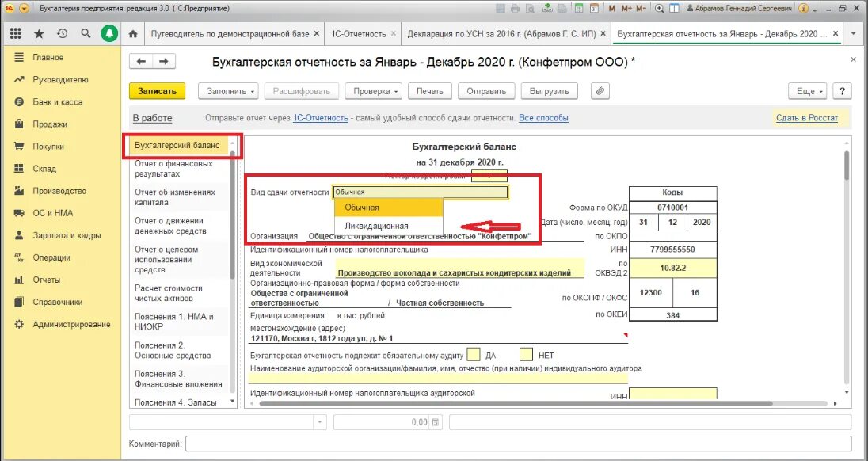The width and height of the screenshot is (868, 461).
Task: Open the Склад section
Action: click(x=44, y=169)
